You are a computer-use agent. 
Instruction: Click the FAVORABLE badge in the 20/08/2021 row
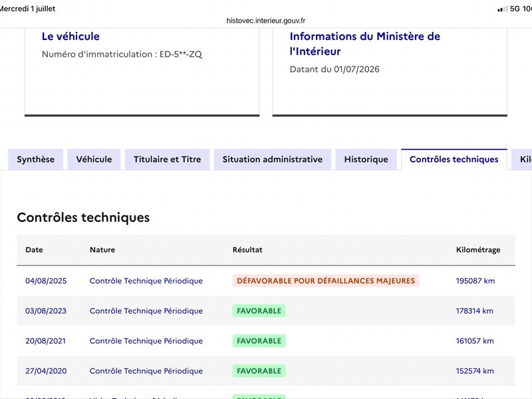(259, 341)
